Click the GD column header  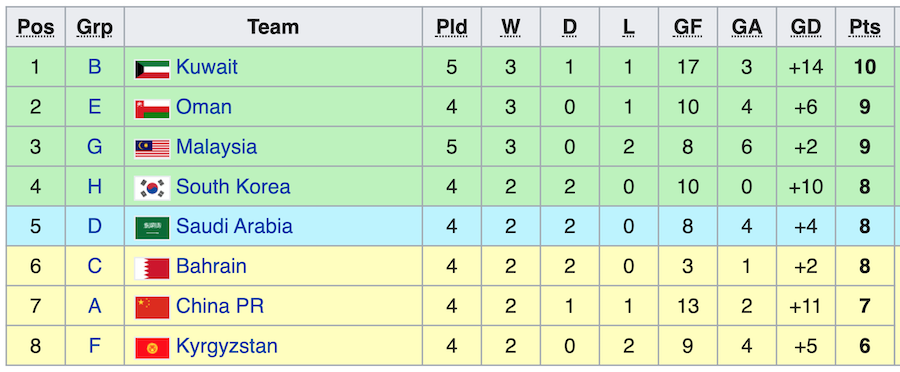806,27
